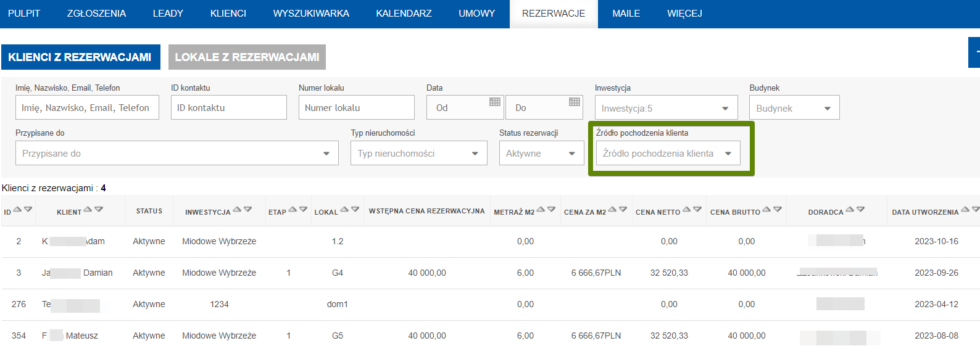The image size is (980, 346).
Task: Switch to KLIENCI Z REZERWACJAMI view
Action: point(81,57)
